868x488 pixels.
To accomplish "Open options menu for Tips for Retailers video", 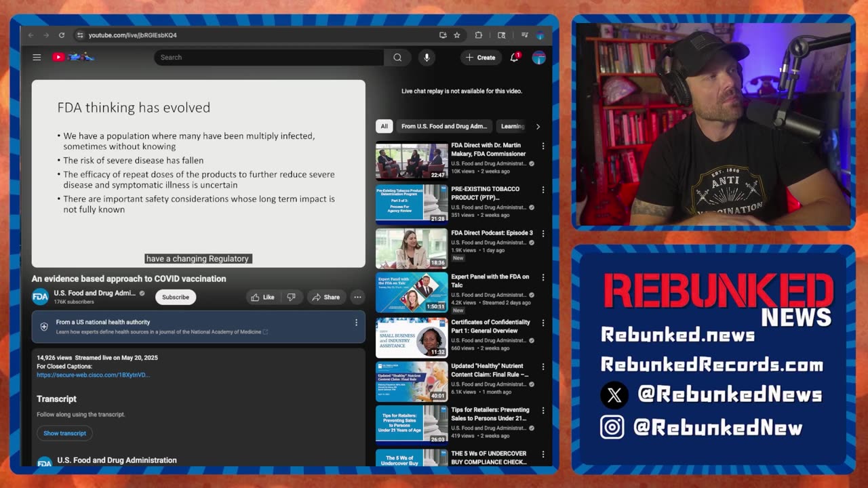I will (542, 410).
